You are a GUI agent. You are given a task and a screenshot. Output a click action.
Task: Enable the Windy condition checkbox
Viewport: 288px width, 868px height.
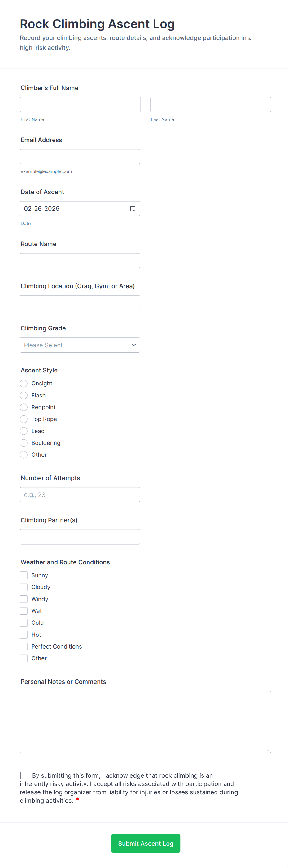[x=24, y=599]
